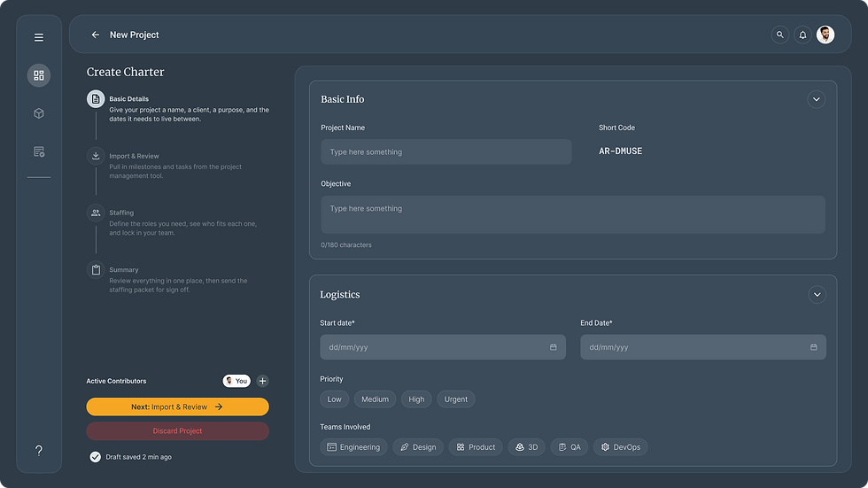Open user profile avatar
Screen dimensions: 868x488
coord(825,35)
